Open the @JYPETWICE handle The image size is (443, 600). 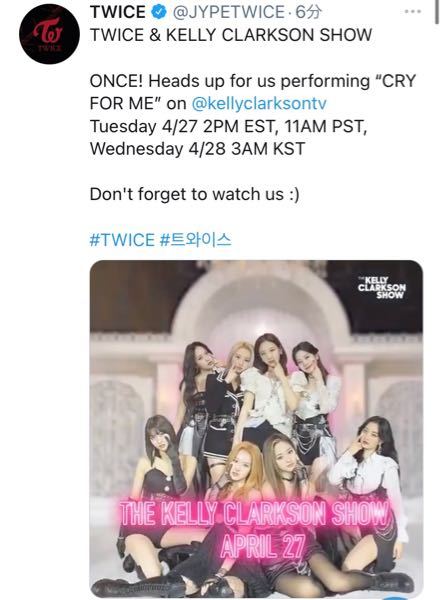pyautogui.click(x=228, y=12)
